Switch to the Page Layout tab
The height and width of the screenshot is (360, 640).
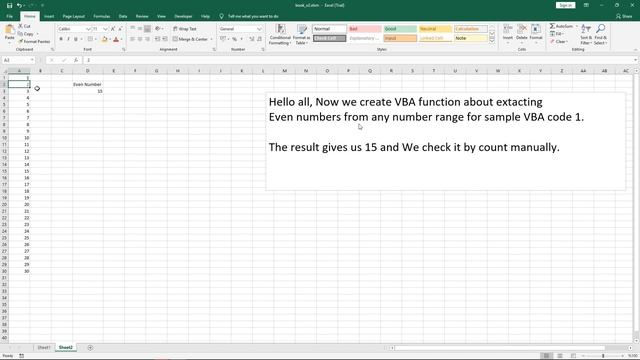(73, 16)
